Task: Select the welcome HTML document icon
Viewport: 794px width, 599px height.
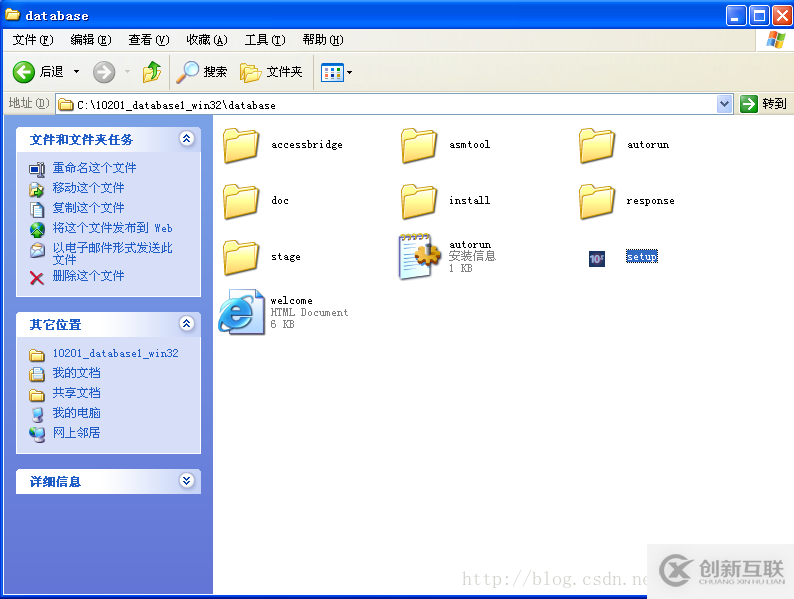Action: tap(242, 311)
